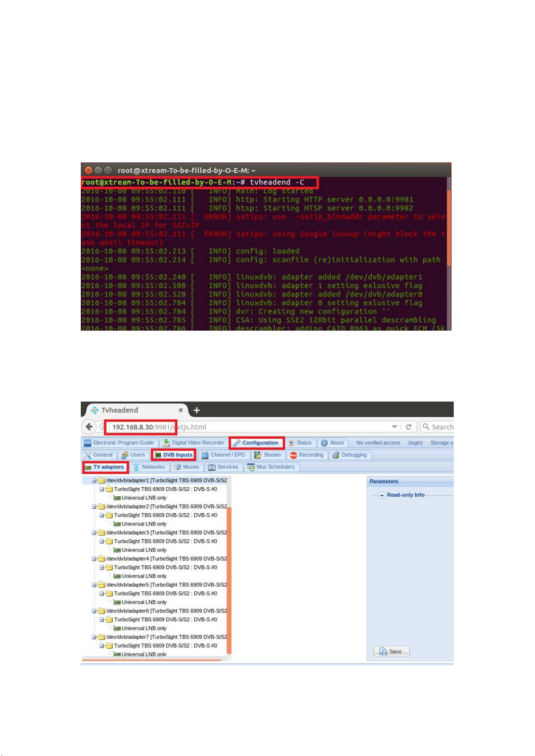Click the card icon of adapter6 Universal LNB
The width and height of the screenshot is (535, 756).
117,629
